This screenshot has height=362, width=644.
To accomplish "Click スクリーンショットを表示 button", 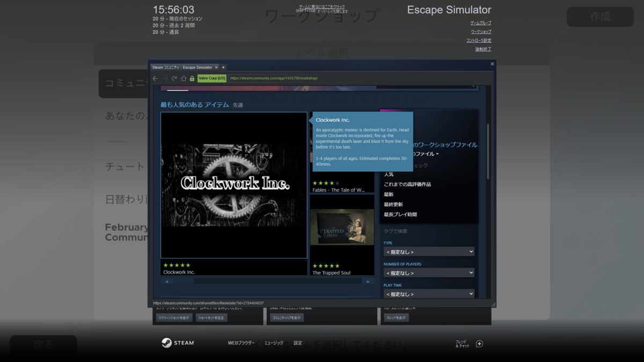I will 174,317.
